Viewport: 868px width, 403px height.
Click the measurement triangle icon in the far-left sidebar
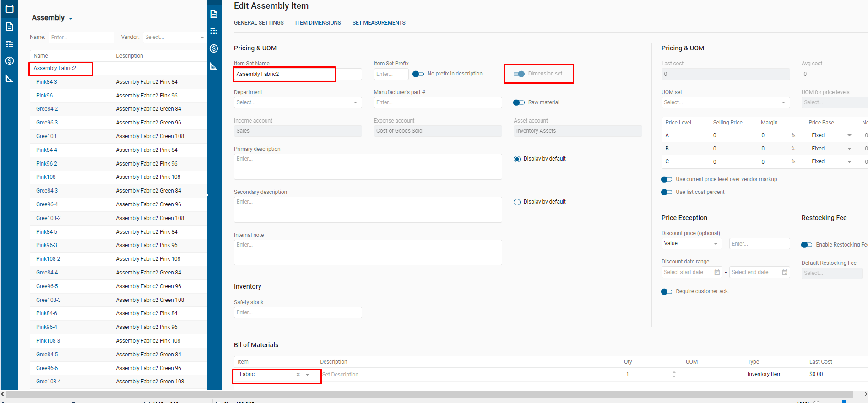tap(10, 79)
